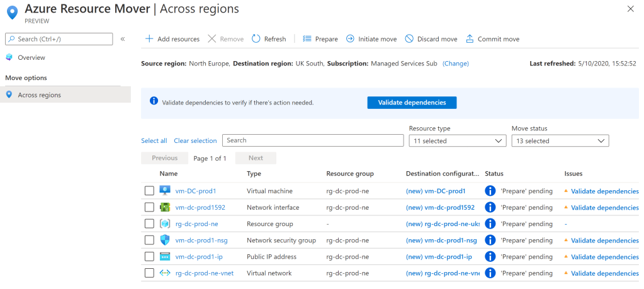Select the rg-dc-prod-ne resource group checkbox
Image resolution: width=644 pixels, height=289 pixels.
tap(149, 224)
